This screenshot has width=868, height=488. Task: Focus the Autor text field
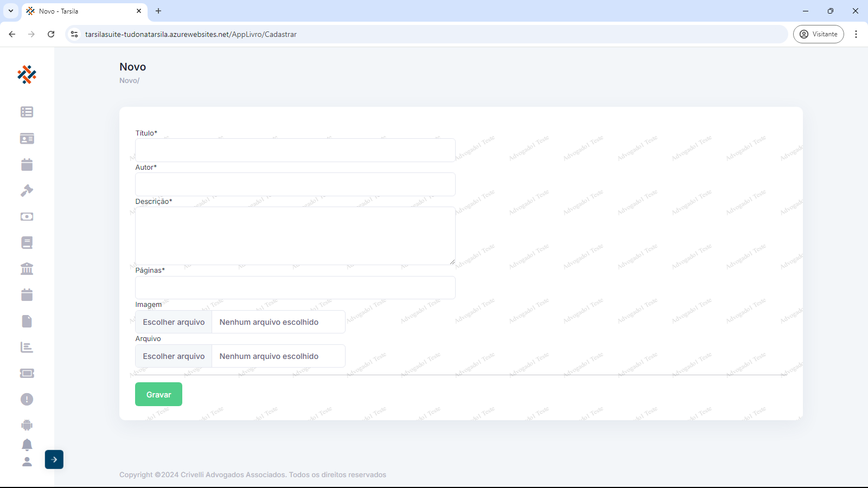[295, 184]
